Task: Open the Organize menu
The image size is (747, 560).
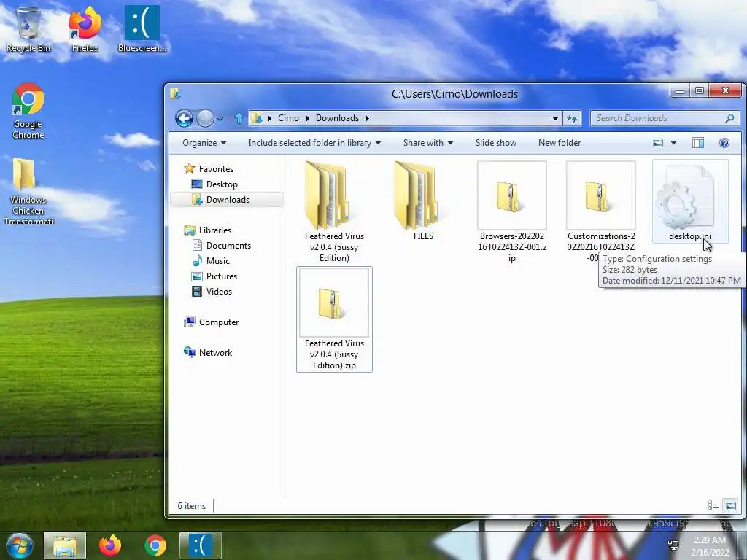Action: click(204, 143)
